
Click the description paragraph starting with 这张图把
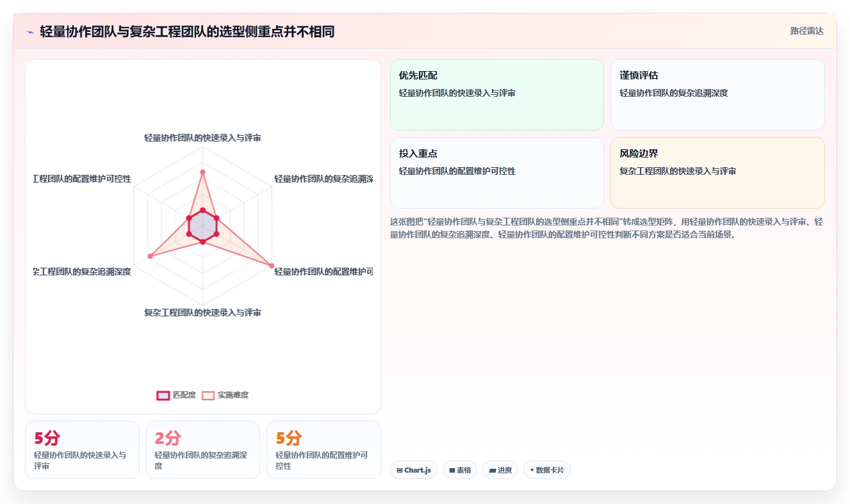607,228
